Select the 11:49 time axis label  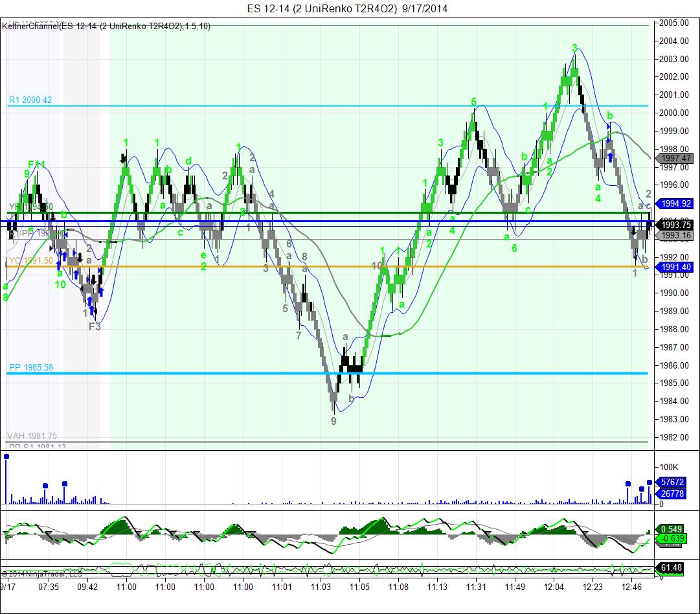click(x=515, y=587)
